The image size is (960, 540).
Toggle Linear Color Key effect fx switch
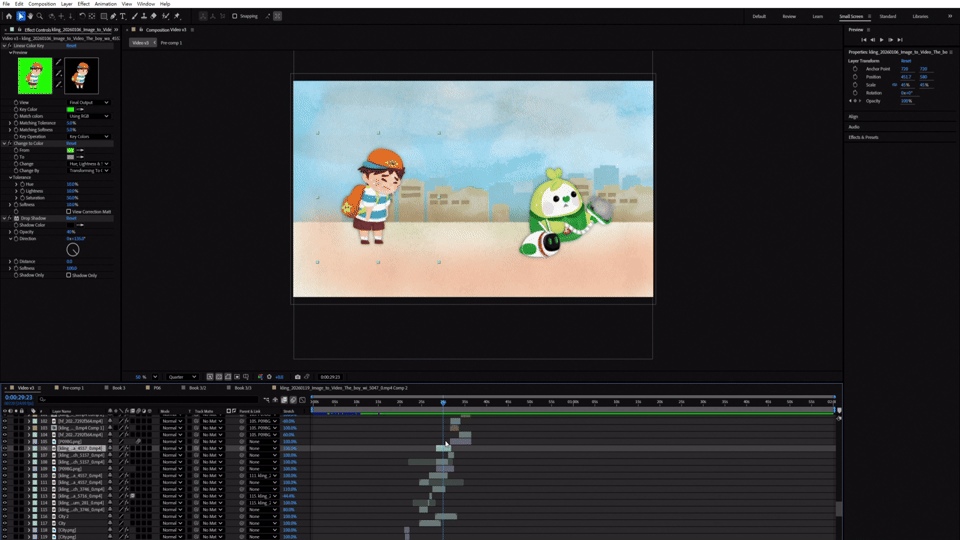10,46
